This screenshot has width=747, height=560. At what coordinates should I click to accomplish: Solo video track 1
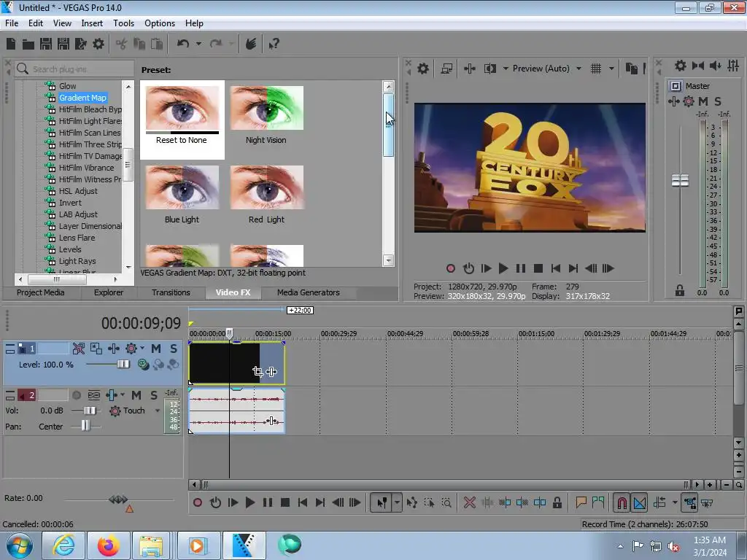[x=174, y=349]
